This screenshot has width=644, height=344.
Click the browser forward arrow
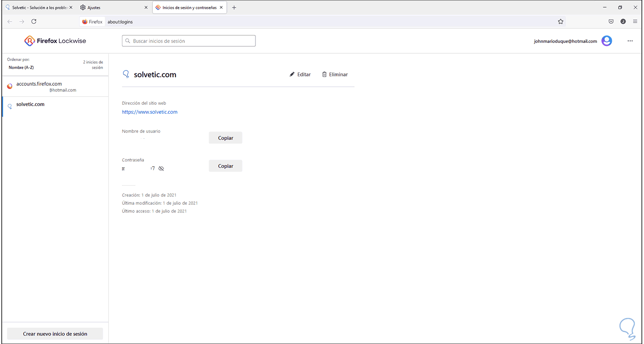click(22, 21)
